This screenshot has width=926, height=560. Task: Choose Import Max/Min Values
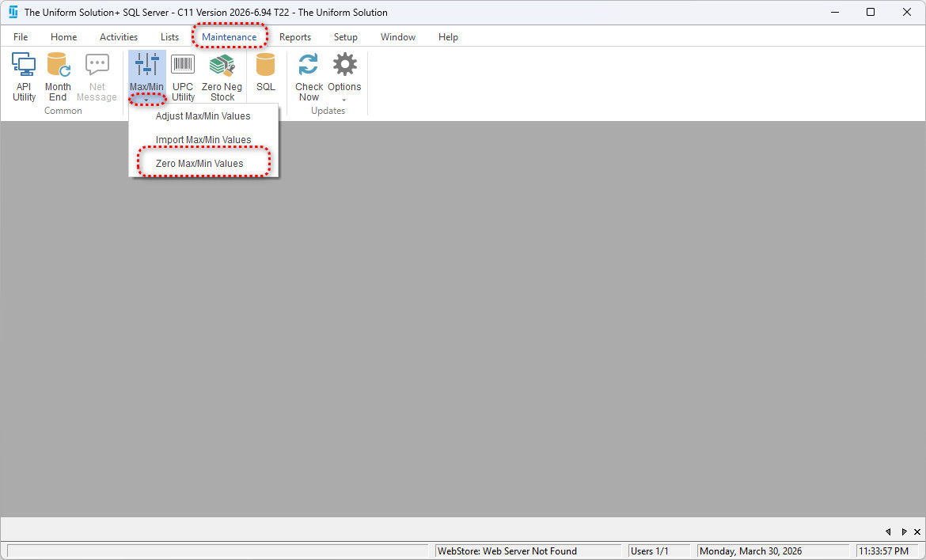[x=203, y=140]
